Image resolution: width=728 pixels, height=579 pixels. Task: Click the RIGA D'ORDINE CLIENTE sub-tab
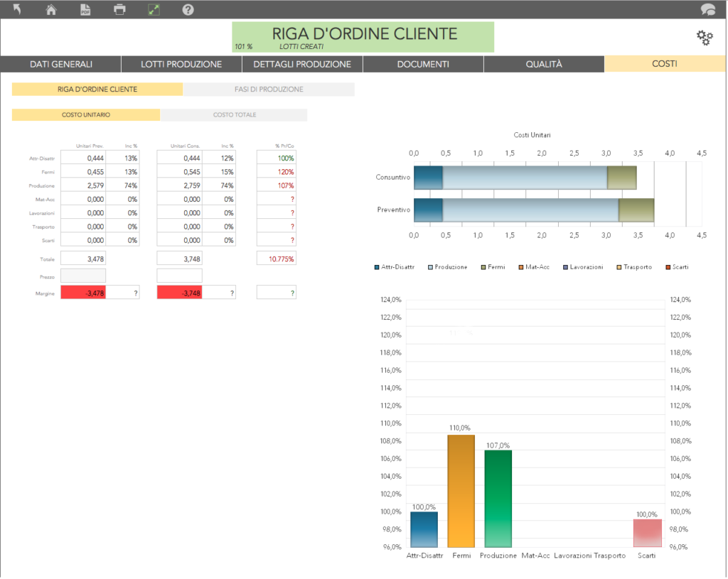(x=97, y=90)
